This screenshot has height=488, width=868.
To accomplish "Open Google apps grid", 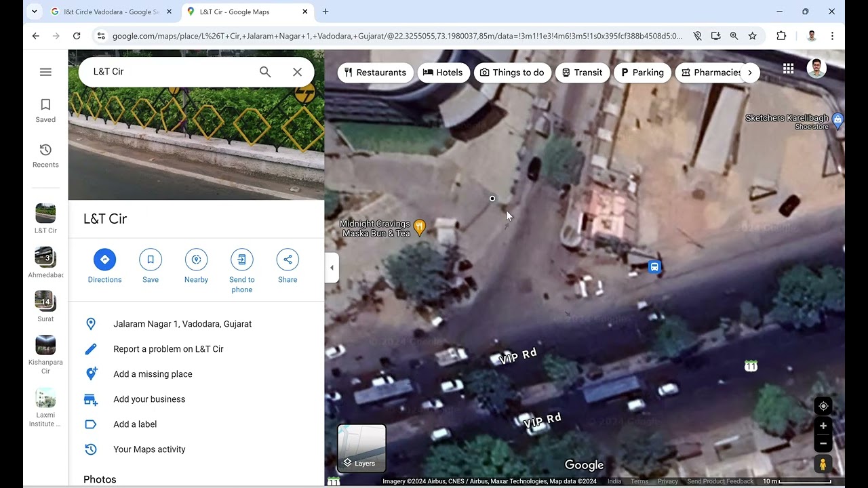I will tap(788, 68).
